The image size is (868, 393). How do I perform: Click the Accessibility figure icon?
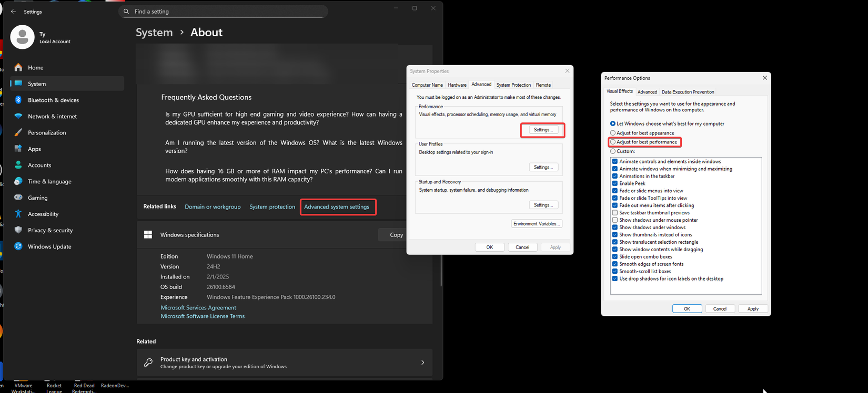18,214
